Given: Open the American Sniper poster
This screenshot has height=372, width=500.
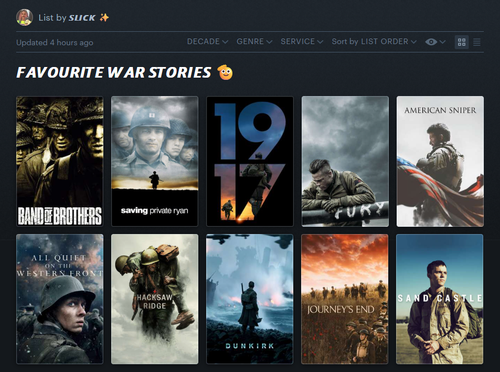Looking at the screenshot, I should pos(440,161).
